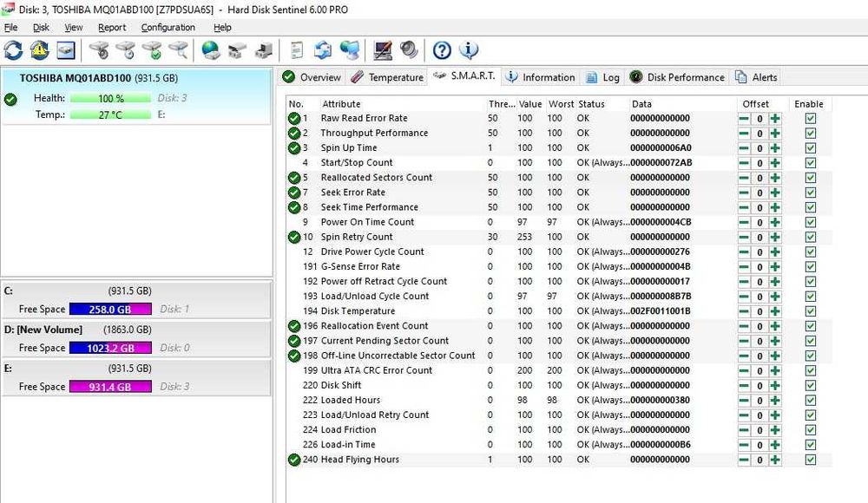Decrease offset for Spin Up Time
This screenshot has width=868, height=503.
[744, 148]
